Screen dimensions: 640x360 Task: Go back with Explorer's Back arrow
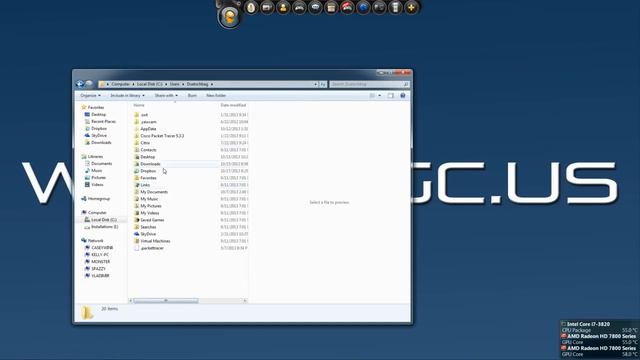point(80,84)
